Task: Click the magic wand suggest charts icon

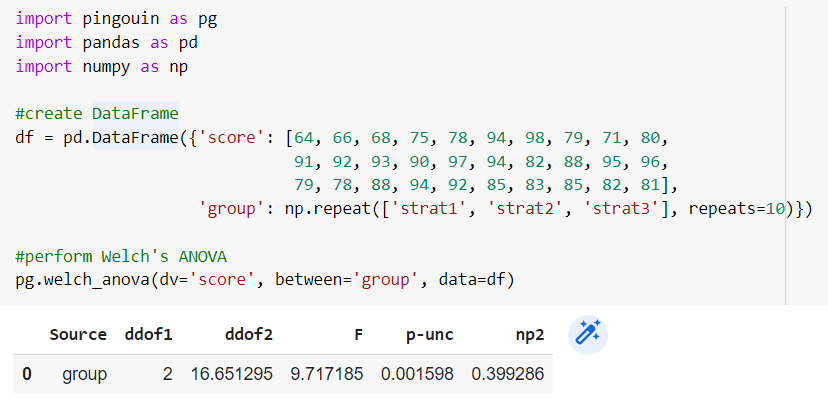Action: 588,334
